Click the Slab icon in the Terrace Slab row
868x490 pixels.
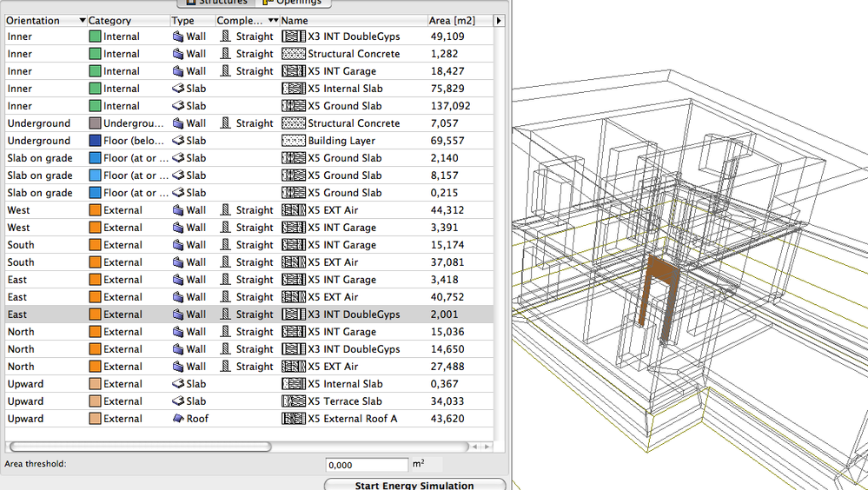click(x=179, y=401)
